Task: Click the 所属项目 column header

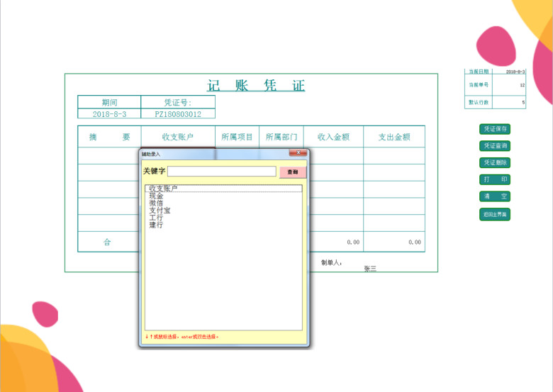Action: tap(237, 137)
